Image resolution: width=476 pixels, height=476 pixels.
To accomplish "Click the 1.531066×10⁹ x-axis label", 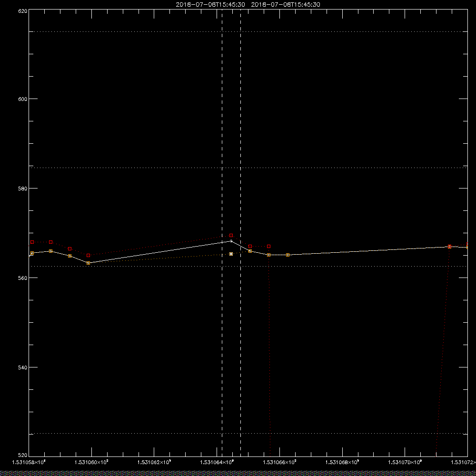I will click(x=279, y=462).
